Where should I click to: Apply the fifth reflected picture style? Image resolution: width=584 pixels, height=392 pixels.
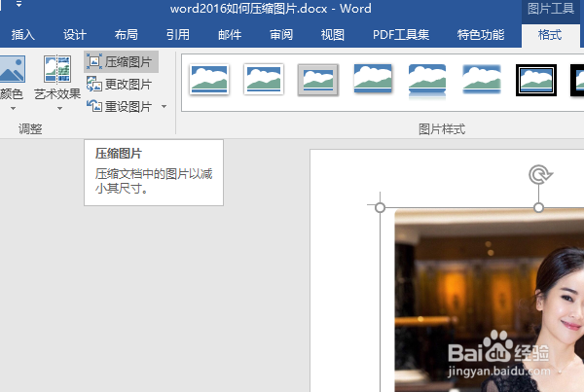tap(427, 81)
